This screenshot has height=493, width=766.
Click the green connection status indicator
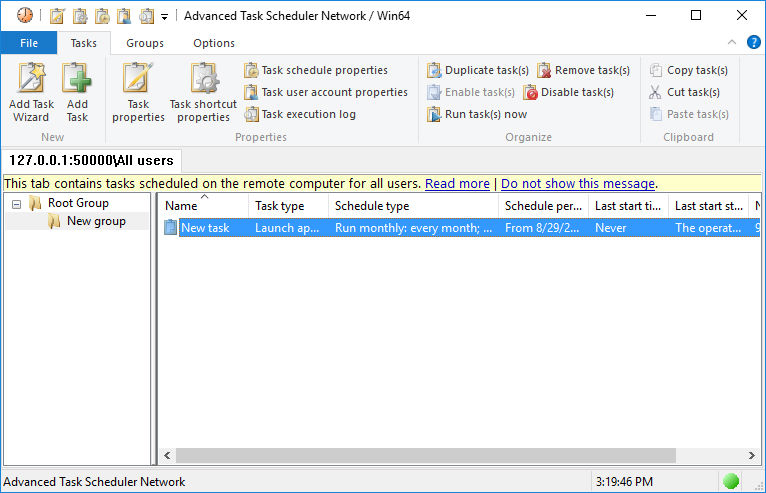click(731, 481)
